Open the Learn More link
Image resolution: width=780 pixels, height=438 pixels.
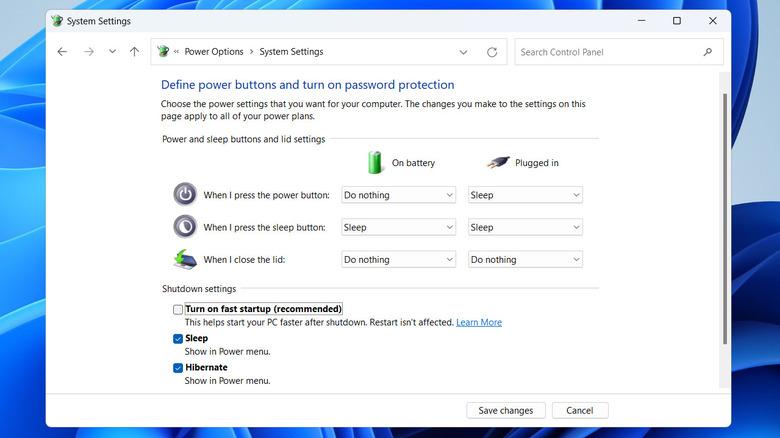pos(479,323)
